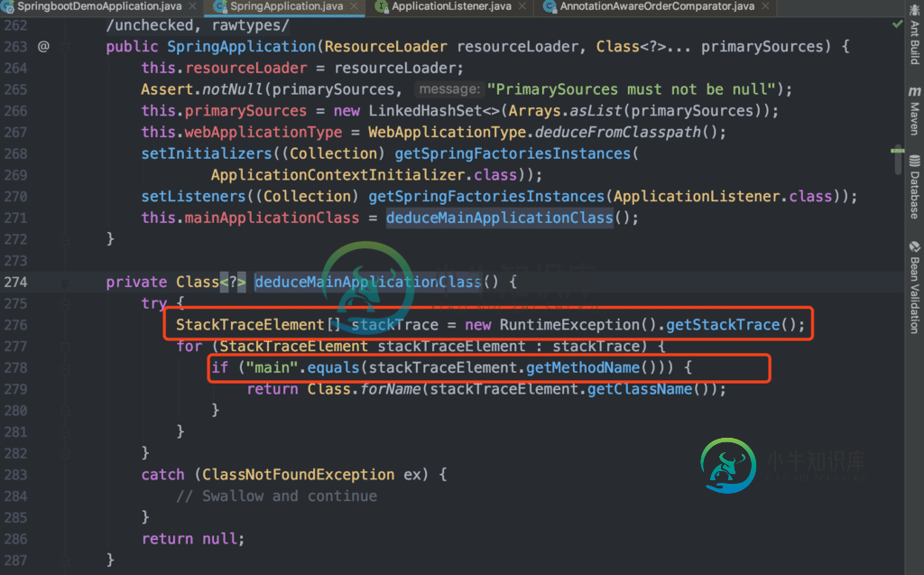Click 'return null;' statement

(193, 539)
